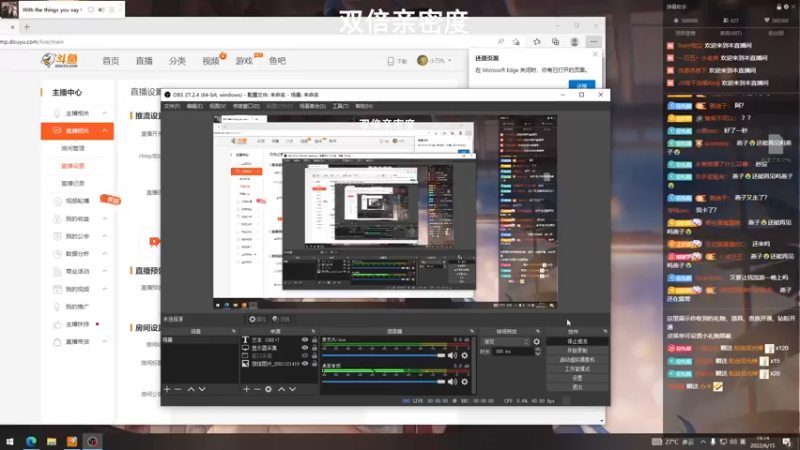Hide the 文本 (GDI+) source eye icon
The height and width of the screenshot is (450, 800).
coord(305,340)
